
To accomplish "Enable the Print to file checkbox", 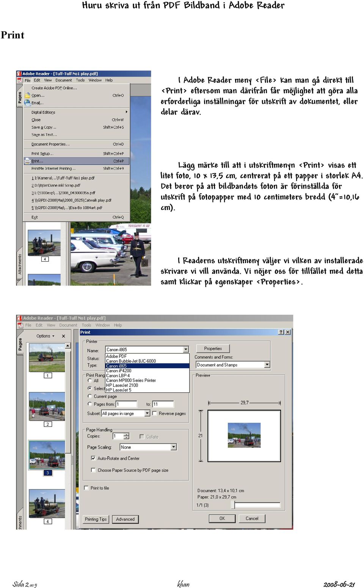I will coord(86,488).
